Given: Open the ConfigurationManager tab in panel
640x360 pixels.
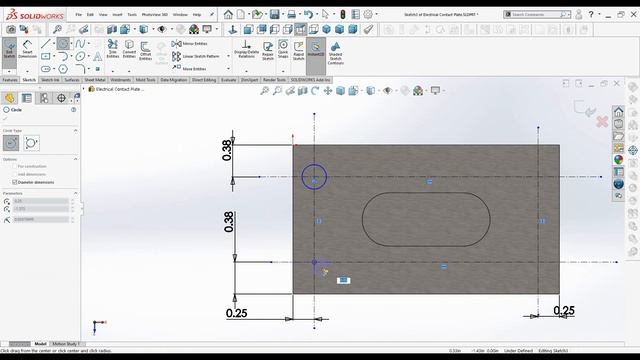Looking at the screenshot, I should pyautogui.click(x=44, y=98).
